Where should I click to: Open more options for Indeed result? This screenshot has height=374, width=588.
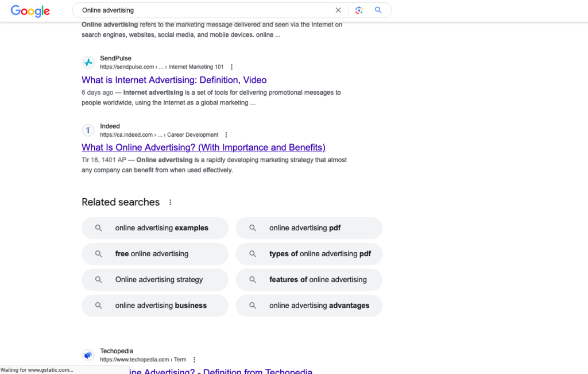(x=226, y=134)
